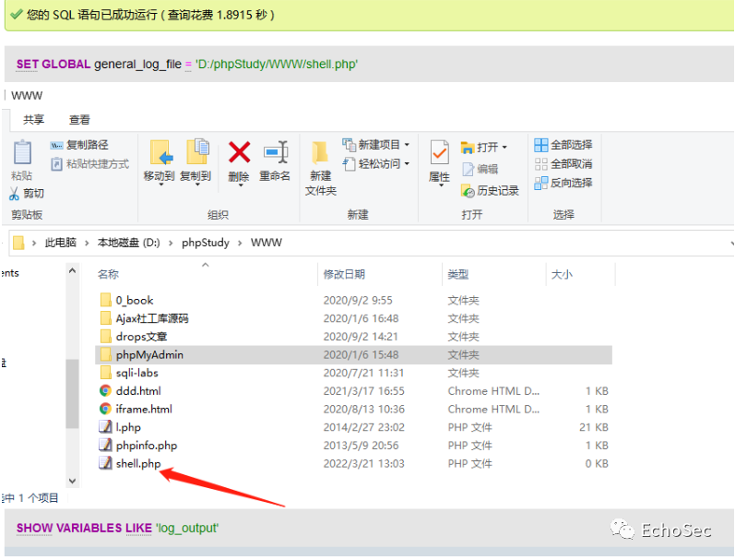Expand chevron after phpStudy in address bar
Screen dimensions: 735x560
pos(240,243)
